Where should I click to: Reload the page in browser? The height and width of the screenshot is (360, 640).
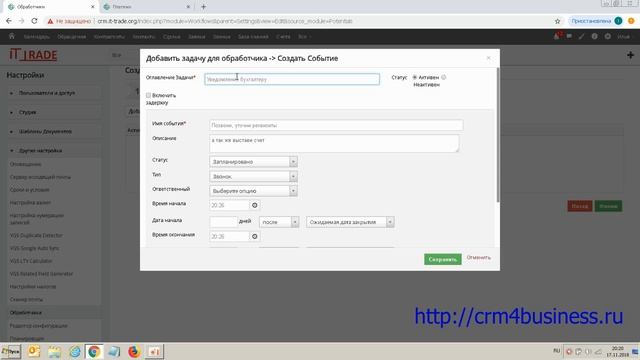[34, 21]
